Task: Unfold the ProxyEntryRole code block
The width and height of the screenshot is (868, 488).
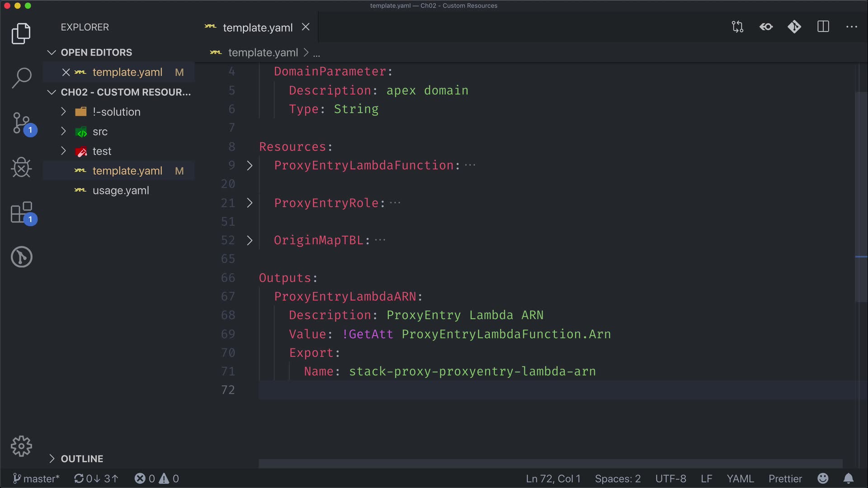Action: [x=250, y=203]
